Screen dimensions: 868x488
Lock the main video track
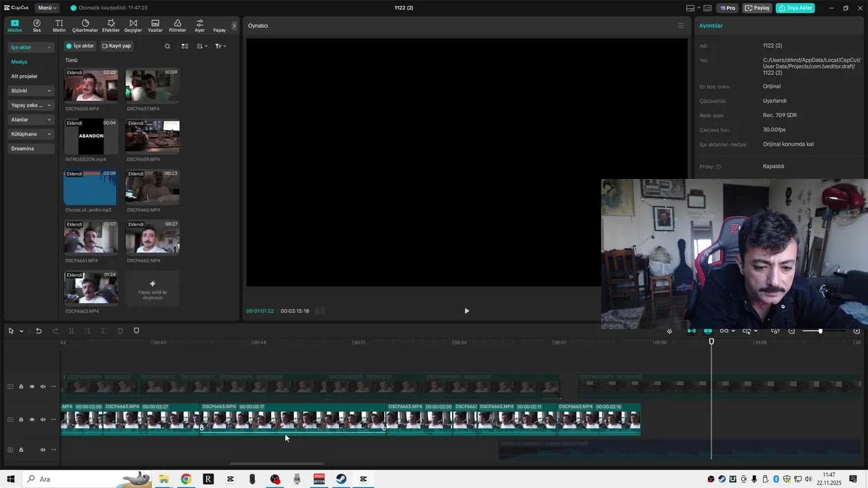[x=21, y=420]
